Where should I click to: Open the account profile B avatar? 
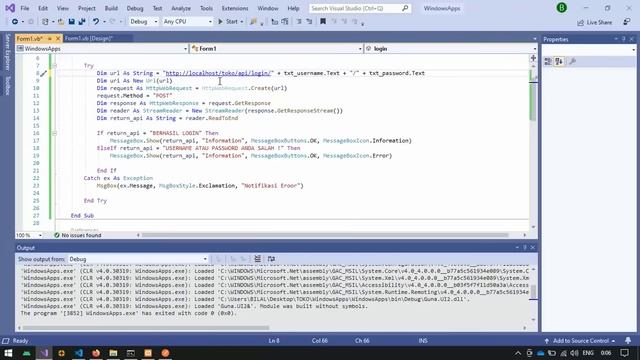click(562, 8)
